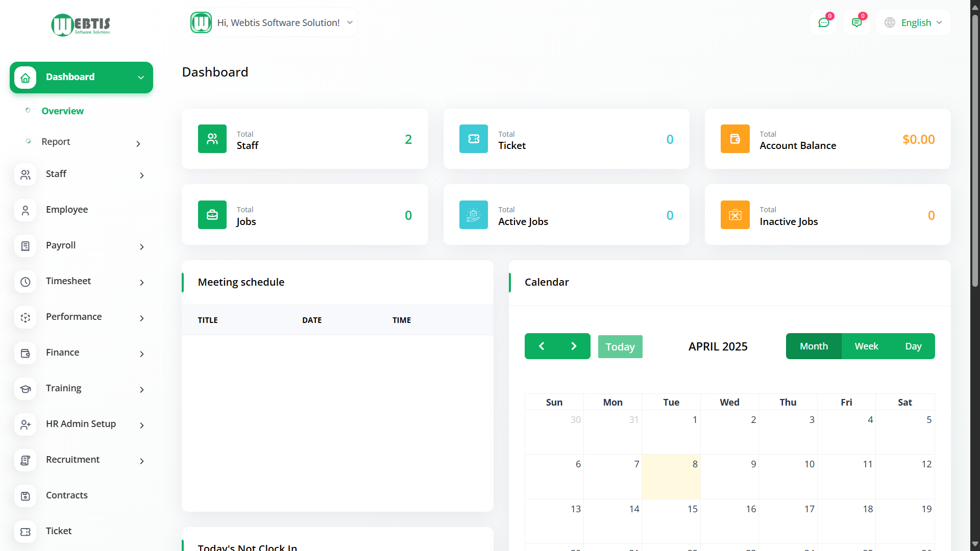Click the chat messages icon in header

click(x=823, y=23)
